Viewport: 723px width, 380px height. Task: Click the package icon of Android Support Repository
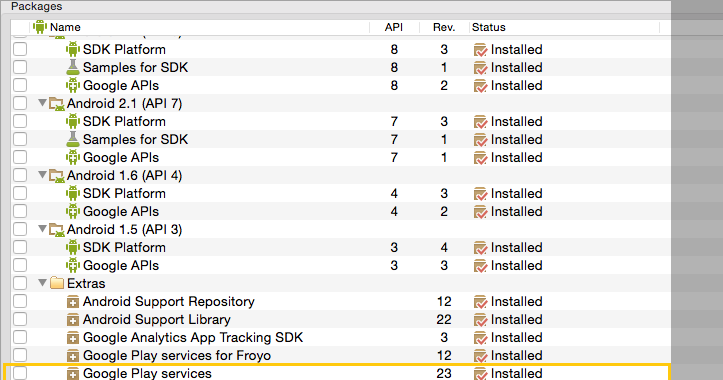tap(72, 302)
